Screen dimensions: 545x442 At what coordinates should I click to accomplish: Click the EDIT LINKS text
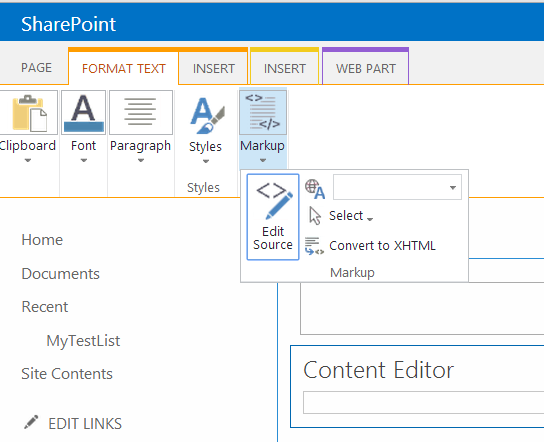[85, 424]
